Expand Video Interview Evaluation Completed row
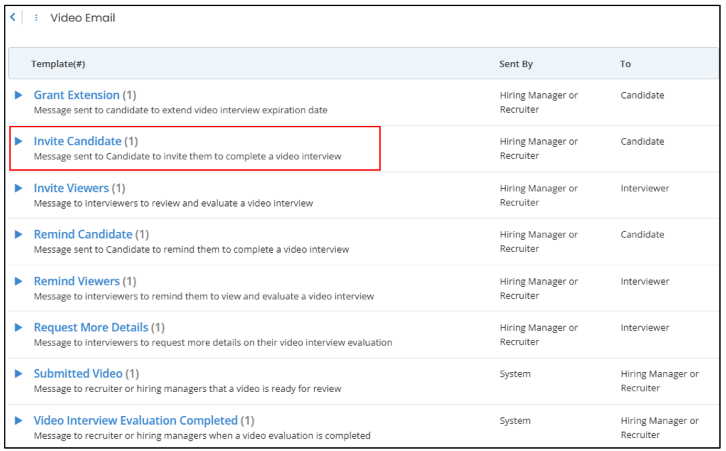This screenshot has height=451, width=726. (x=19, y=420)
